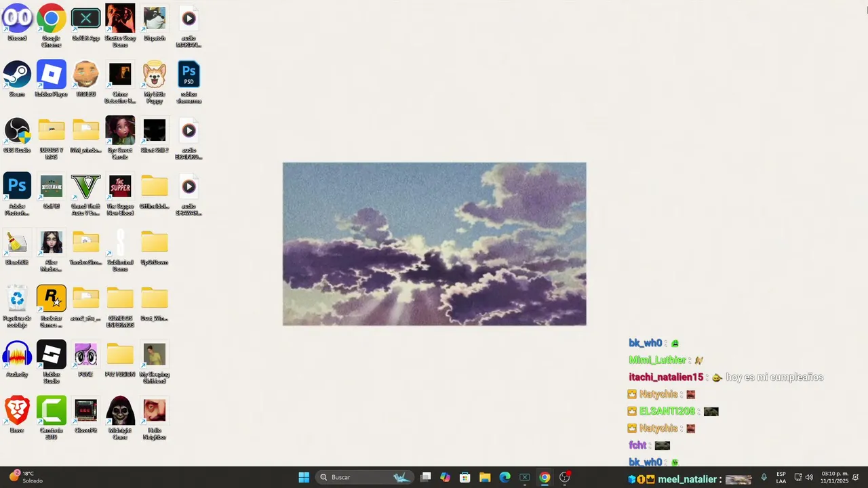
Task: Open the Audacity desktop shortcut
Action: click(x=17, y=360)
